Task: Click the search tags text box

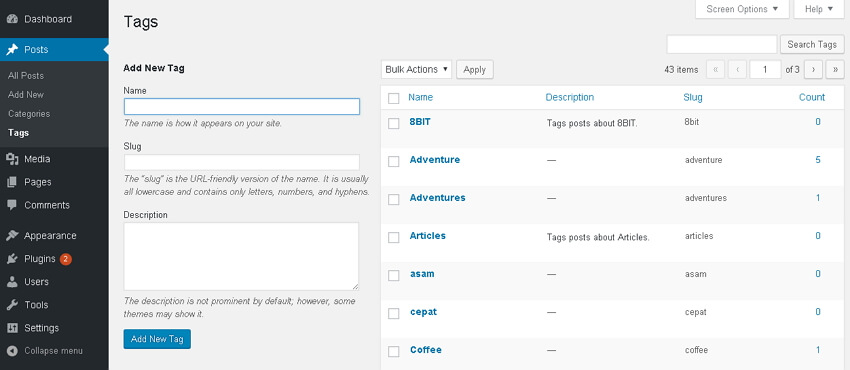Action: 722,44
